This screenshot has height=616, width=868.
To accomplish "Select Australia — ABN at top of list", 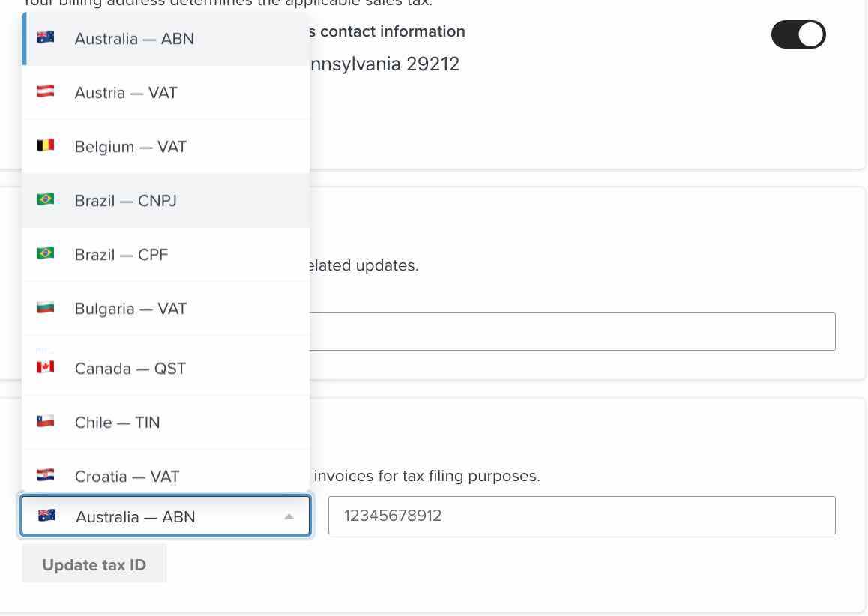I will pyautogui.click(x=135, y=39).
